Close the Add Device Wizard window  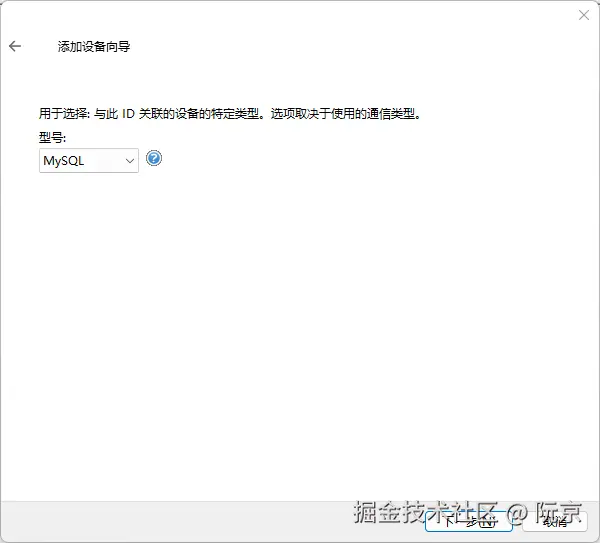click(584, 15)
